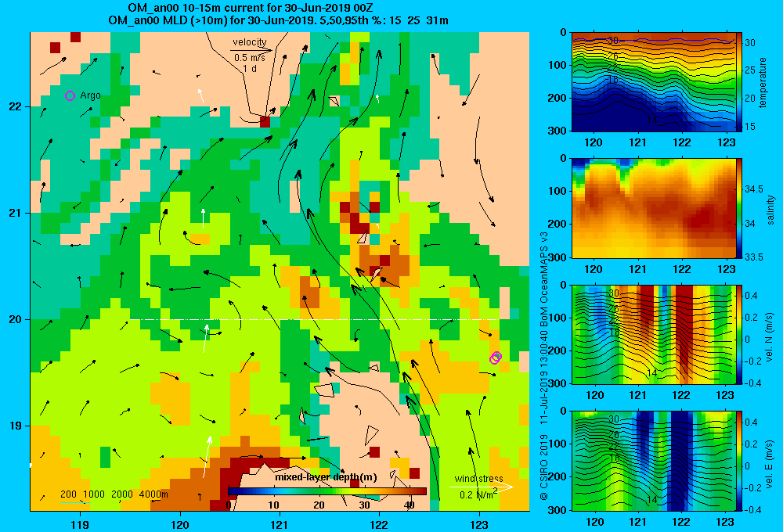Click the '33.5' tick on salinity color bar
783x532 pixels.
click(754, 257)
